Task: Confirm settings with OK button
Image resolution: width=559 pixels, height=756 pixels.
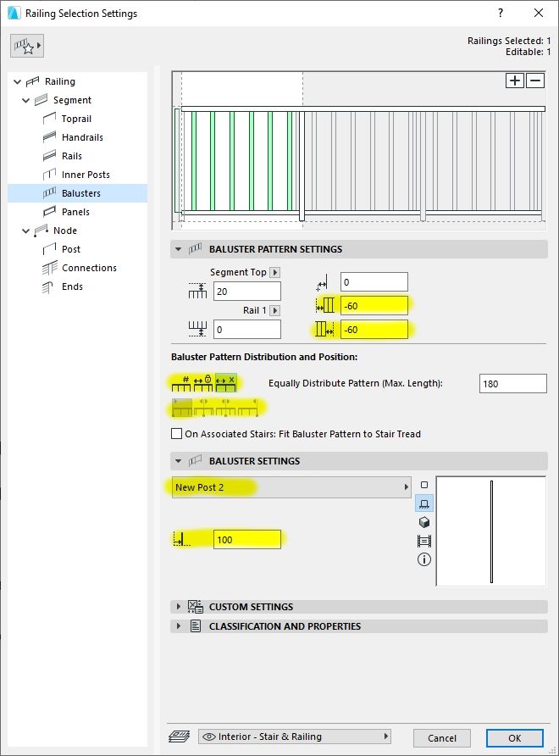Action: [515, 738]
